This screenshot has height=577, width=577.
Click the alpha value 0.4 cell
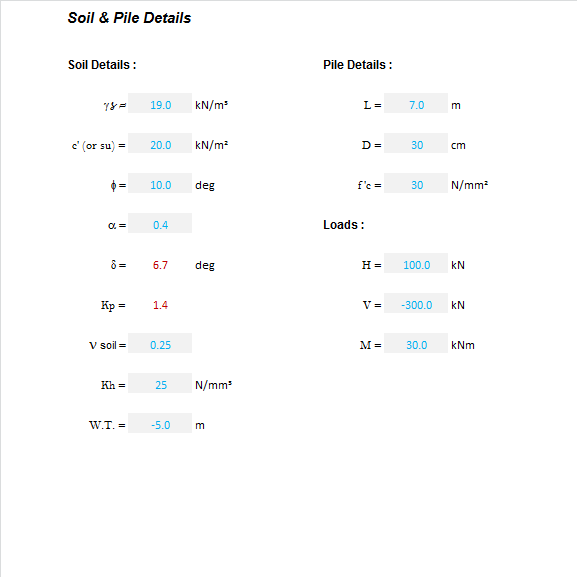[x=160, y=223]
